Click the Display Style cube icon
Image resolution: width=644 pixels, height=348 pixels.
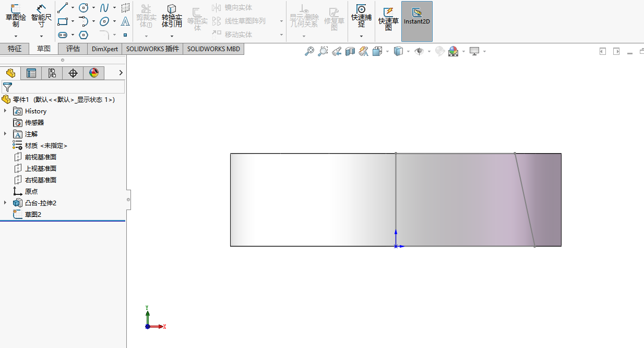(x=398, y=51)
